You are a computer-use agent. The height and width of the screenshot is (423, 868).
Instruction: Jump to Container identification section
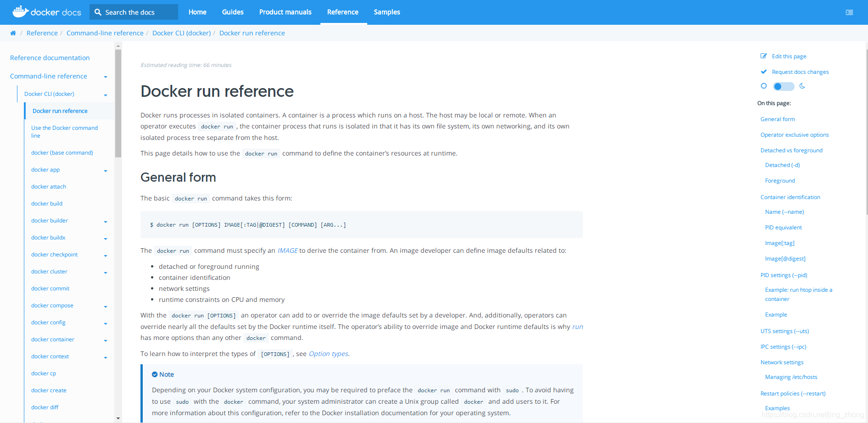click(790, 197)
